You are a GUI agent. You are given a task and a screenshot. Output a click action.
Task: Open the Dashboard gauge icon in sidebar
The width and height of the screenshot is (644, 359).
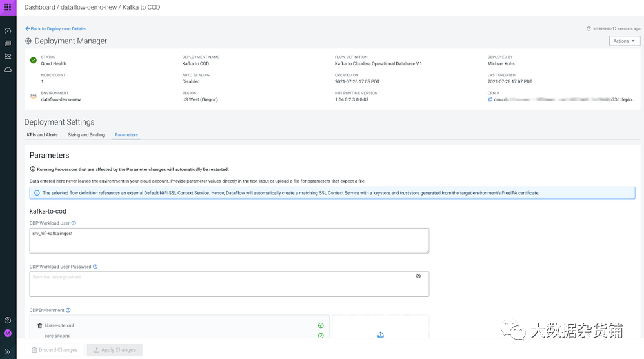pyautogui.click(x=8, y=31)
